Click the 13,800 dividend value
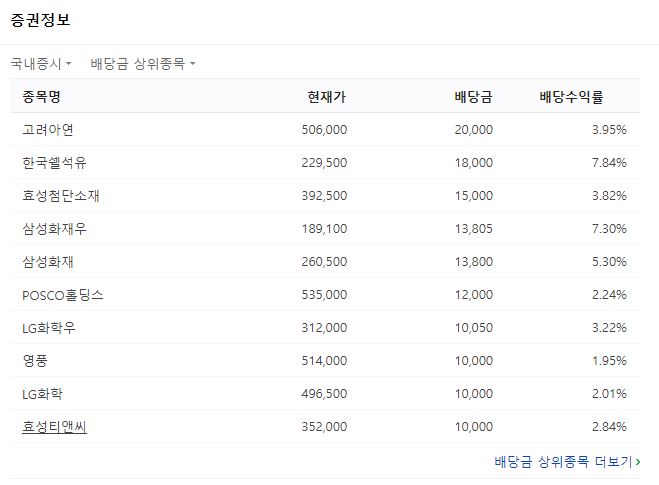The image size is (659, 485). click(474, 262)
